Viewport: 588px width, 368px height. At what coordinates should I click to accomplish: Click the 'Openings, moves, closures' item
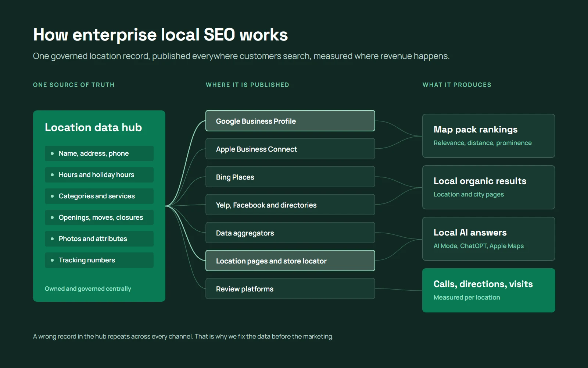coord(99,217)
